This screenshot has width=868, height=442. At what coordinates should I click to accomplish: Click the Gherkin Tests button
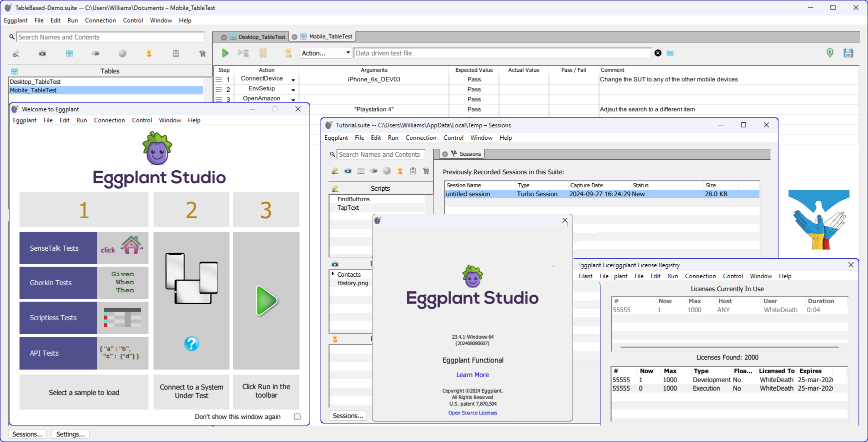click(x=58, y=283)
